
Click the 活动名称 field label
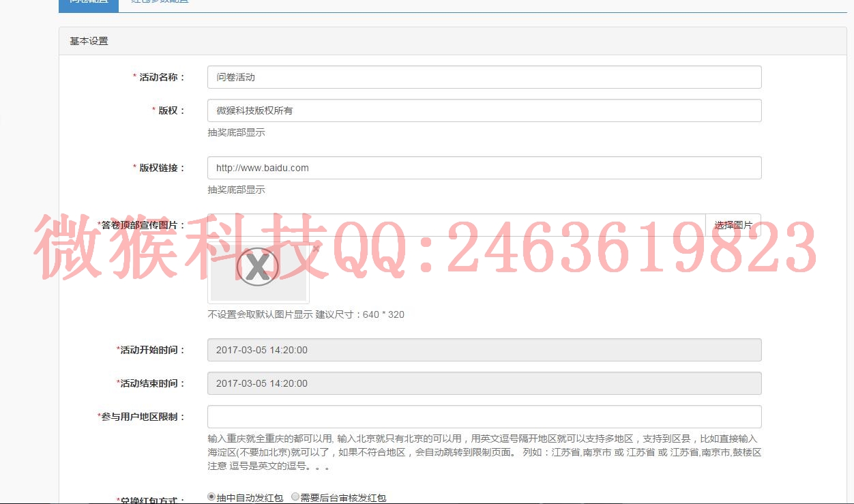click(x=159, y=77)
